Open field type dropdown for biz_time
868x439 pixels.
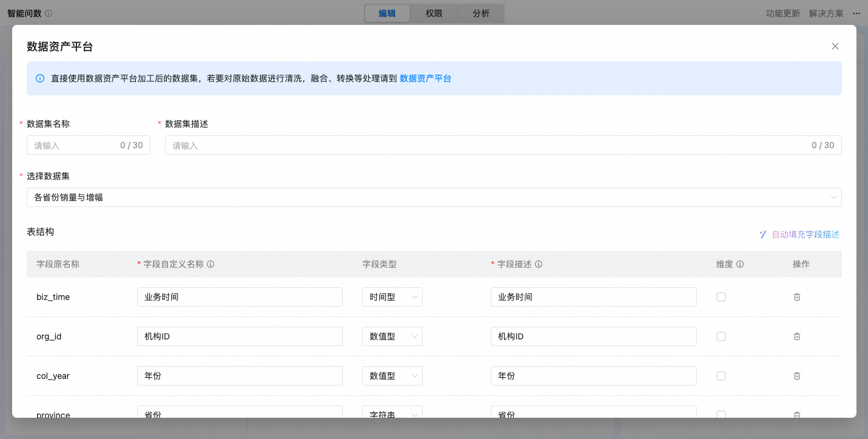click(392, 297)
